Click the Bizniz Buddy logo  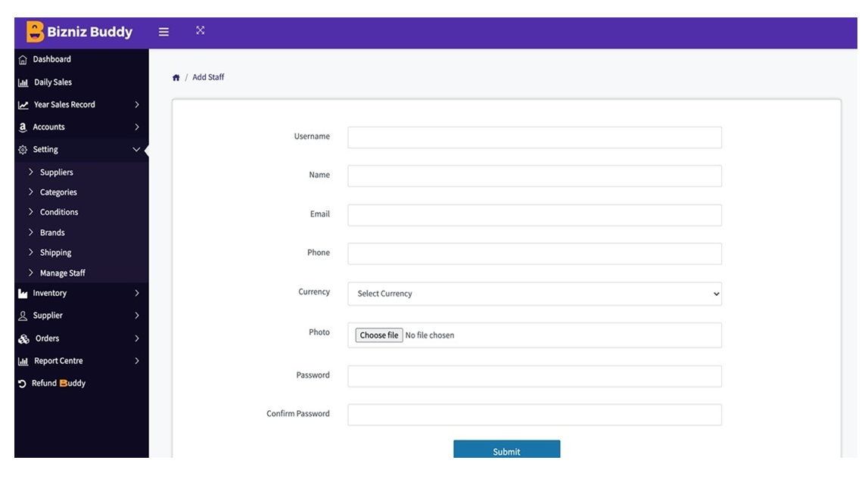click(x=79, y=32)
